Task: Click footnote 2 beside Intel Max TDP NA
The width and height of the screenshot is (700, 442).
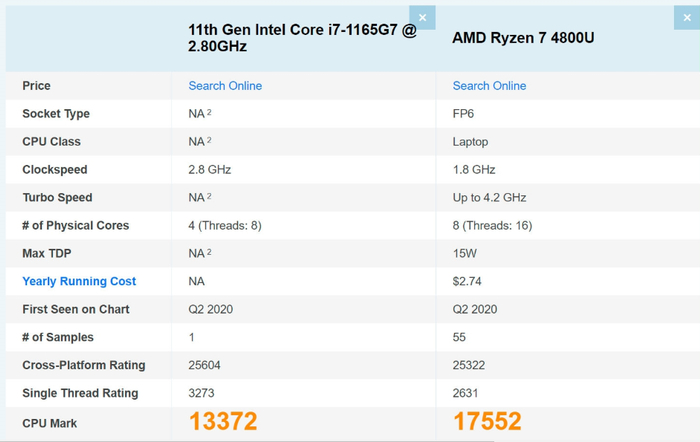Action: click(208, 253)
